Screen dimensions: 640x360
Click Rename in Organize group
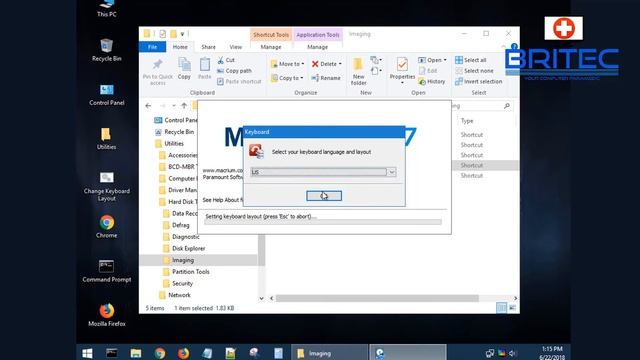tap(326, 78)
